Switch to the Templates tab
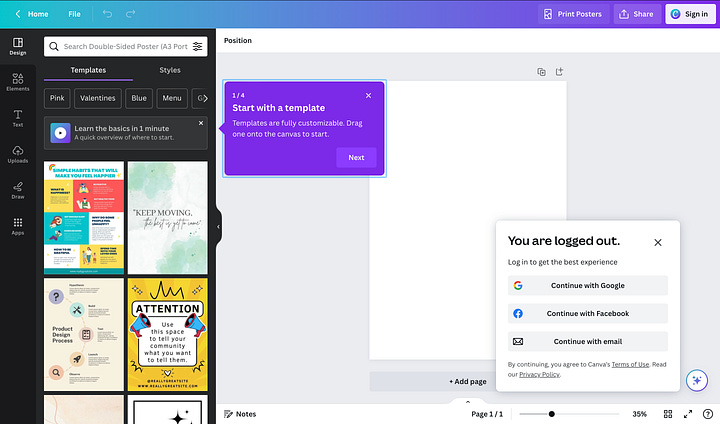This screenshot has width=720, height=424. 88,70
